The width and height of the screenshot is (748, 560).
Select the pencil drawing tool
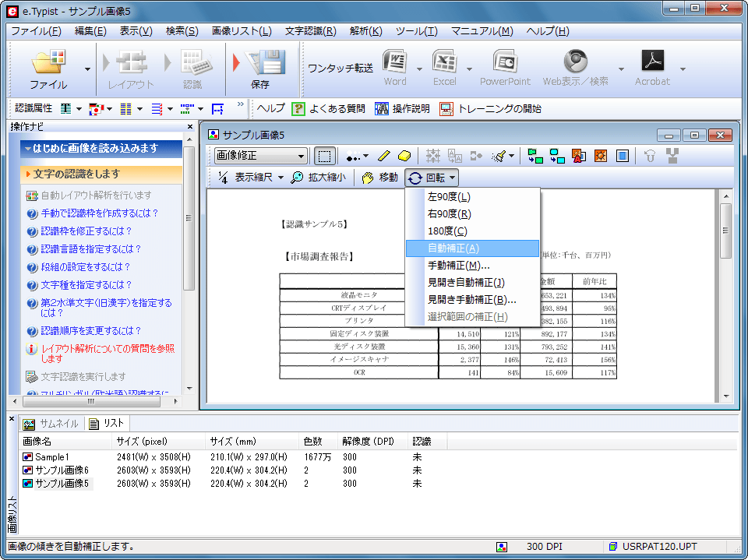pos(384,156)
